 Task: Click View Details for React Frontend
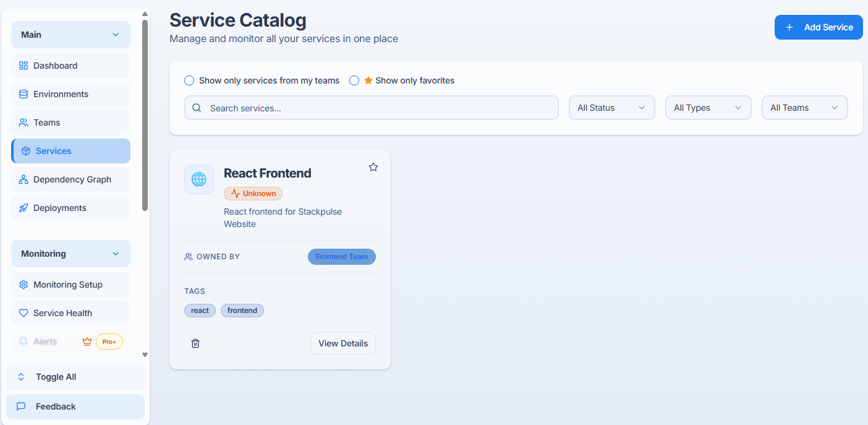(x=343, y=343)
